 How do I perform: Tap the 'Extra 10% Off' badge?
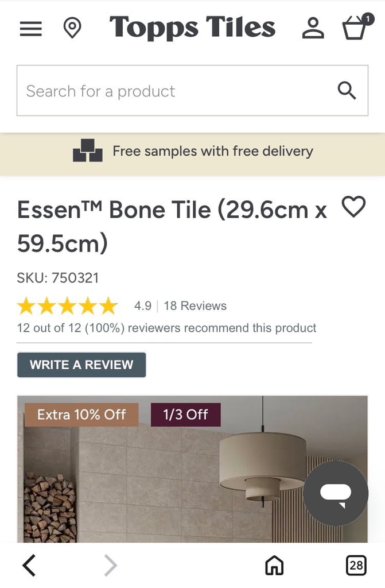click(x=81, y=415)
